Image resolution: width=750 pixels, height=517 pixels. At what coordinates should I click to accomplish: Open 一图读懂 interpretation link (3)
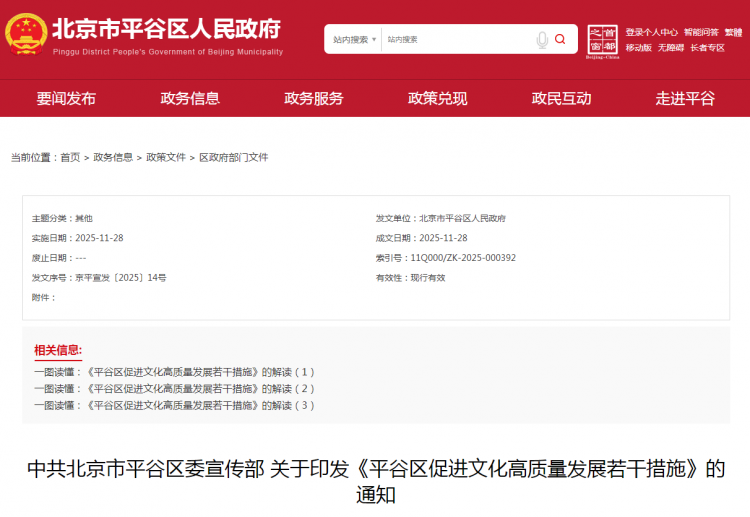[174, 405]
